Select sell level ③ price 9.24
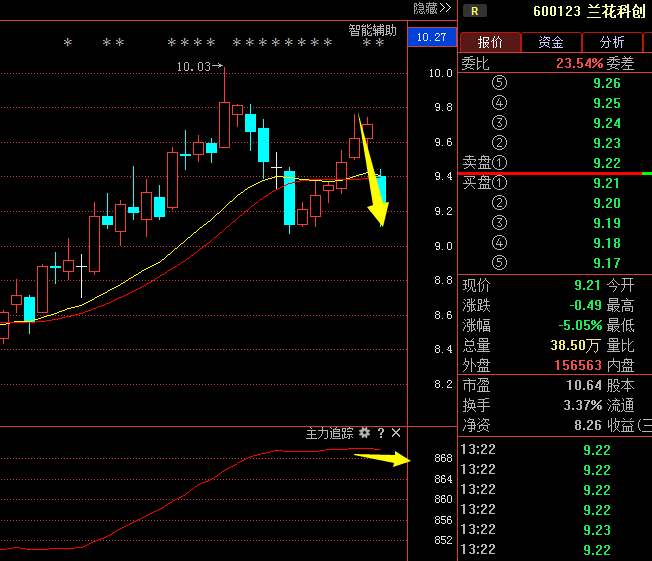This screenshot has height=561, width=652. (x=607, y=123)
